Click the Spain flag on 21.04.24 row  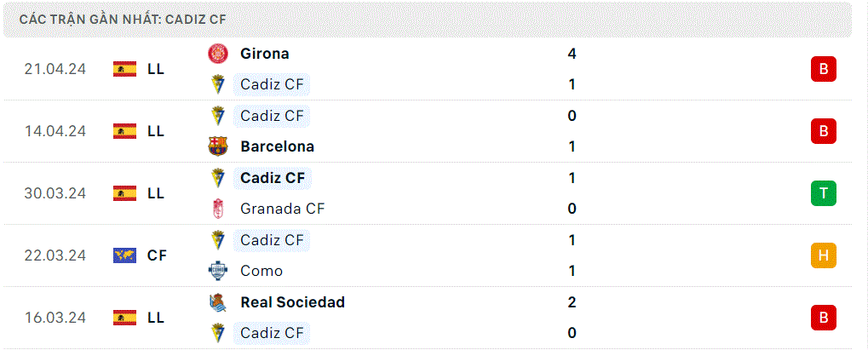124,69
